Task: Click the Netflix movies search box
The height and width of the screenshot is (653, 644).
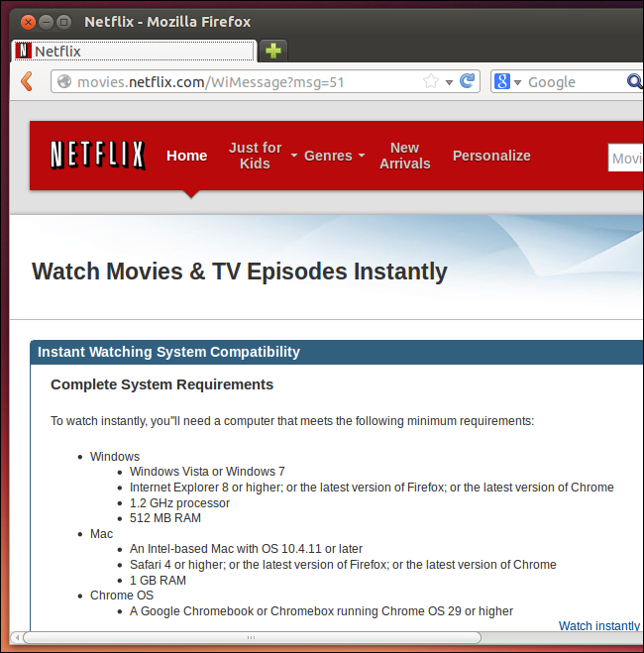Action: [625, 158]
